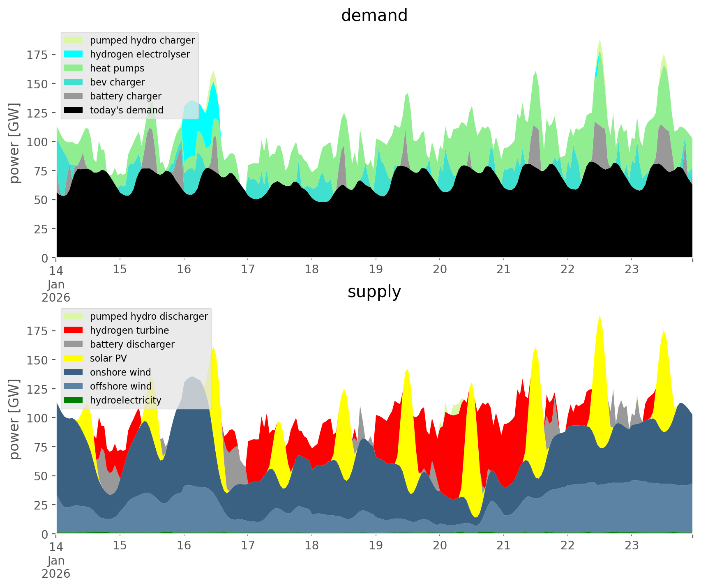Select the 'battery discharger' legend text

pyautogui.click(x=132, y=344)
